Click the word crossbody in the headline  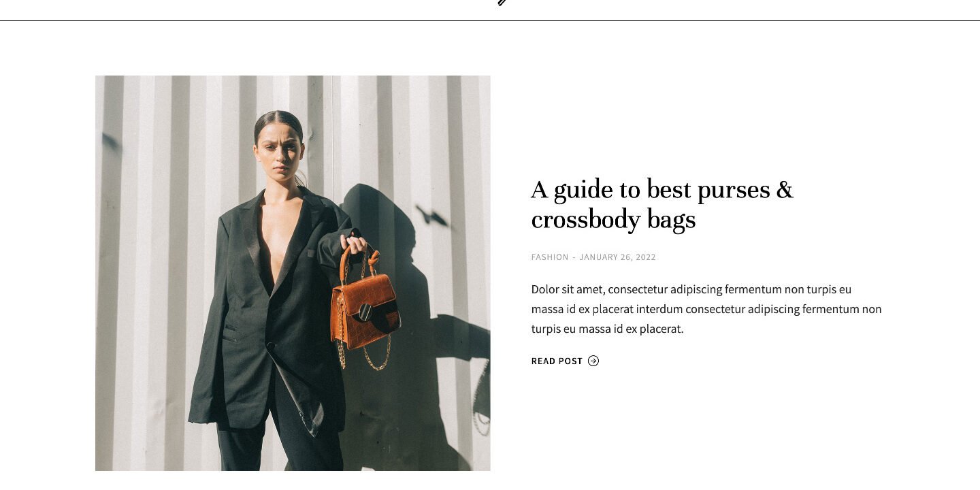tap(586, 220)
